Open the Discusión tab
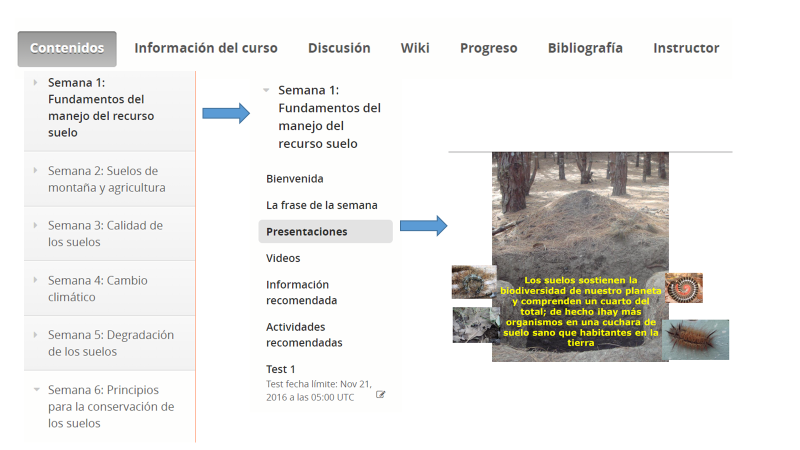Image resolution: width=800 pixels, height=450 pixels. point(339,48)
